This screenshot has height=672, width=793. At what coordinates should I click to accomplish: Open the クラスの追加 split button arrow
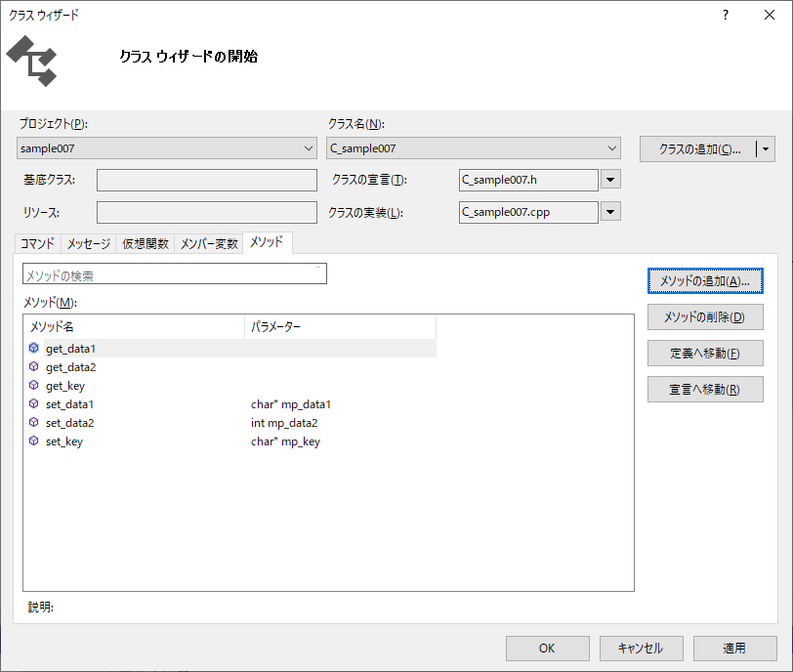(x=767, y=149)
